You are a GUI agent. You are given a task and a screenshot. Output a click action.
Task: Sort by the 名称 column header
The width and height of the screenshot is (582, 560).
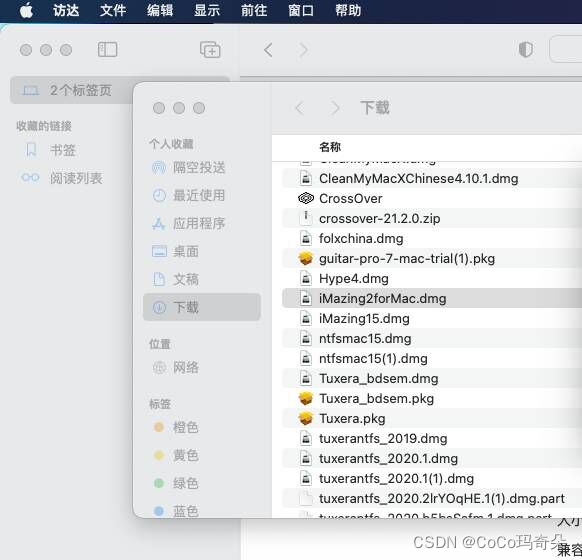tap(330, 147)
